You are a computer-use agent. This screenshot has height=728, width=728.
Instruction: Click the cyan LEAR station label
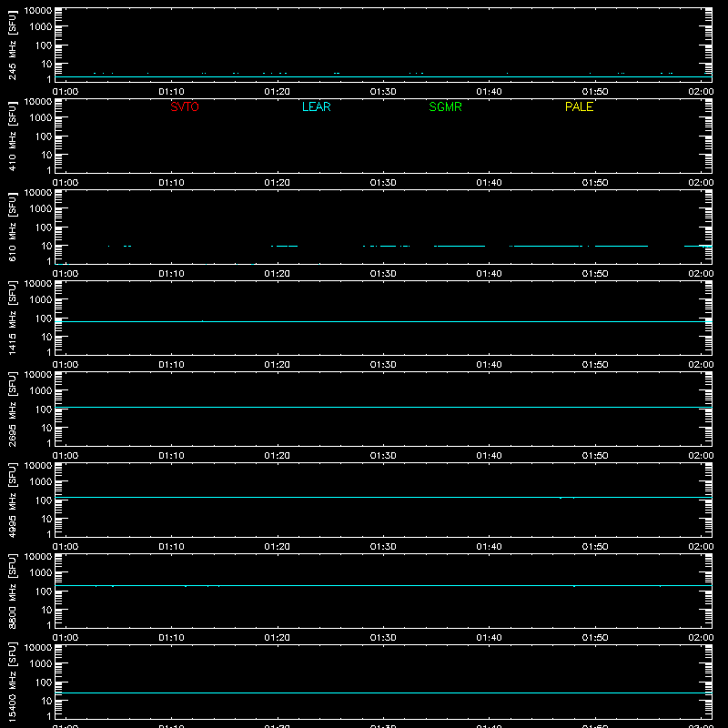(x=316, y=106)
